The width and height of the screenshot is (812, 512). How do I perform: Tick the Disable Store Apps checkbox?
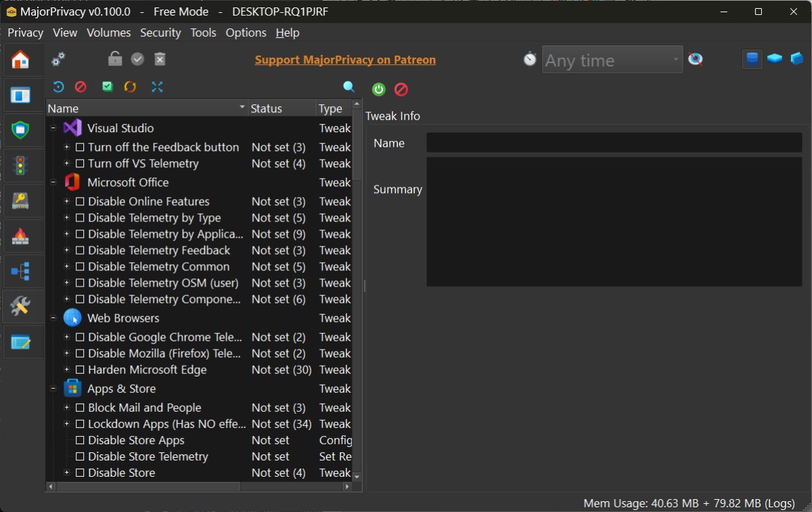point(80,440)
